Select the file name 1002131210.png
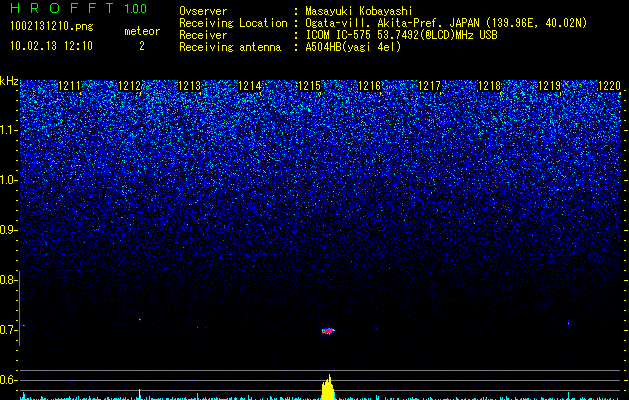Image resolution: width=629 pixels, height=400 pixels. tap(52, 26)
